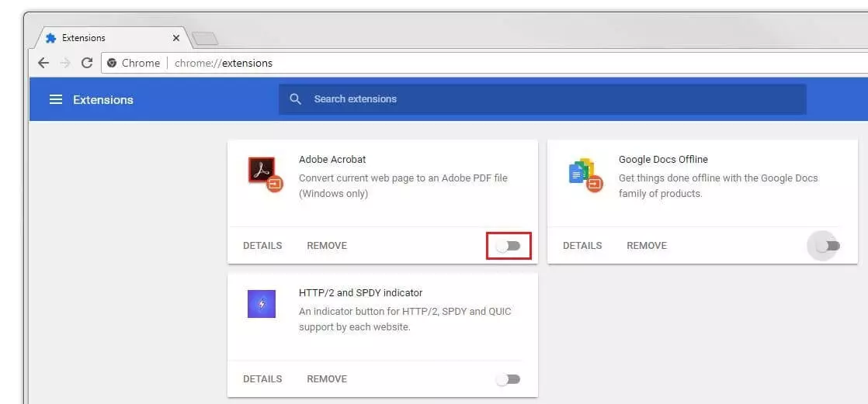
Task: Open the Extensions hamburger menu
Action: (55, 99)
